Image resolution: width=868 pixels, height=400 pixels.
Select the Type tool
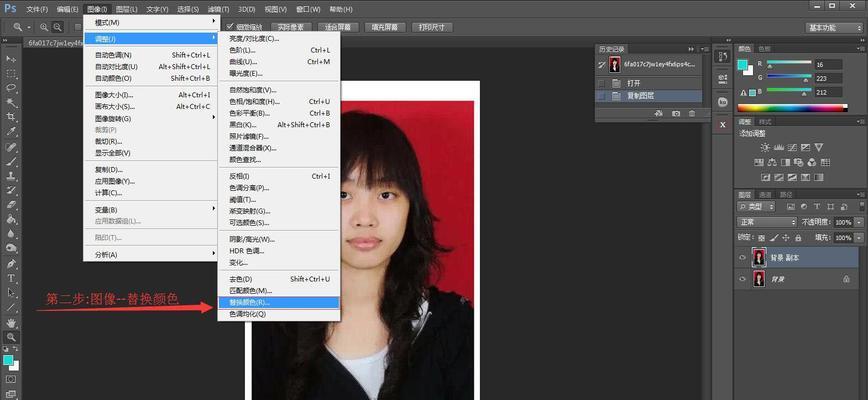pyautogui.click(x=11, y=278)
